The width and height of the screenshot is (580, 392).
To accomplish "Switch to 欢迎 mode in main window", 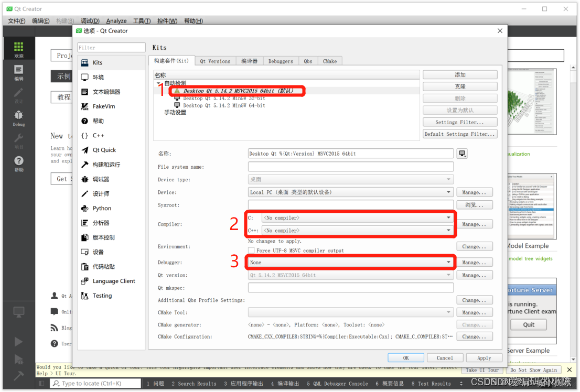I will tap(18, 50).
